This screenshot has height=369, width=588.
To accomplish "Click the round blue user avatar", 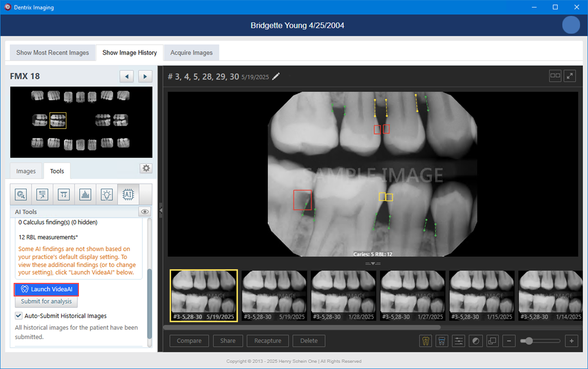I will click(571, 25).
